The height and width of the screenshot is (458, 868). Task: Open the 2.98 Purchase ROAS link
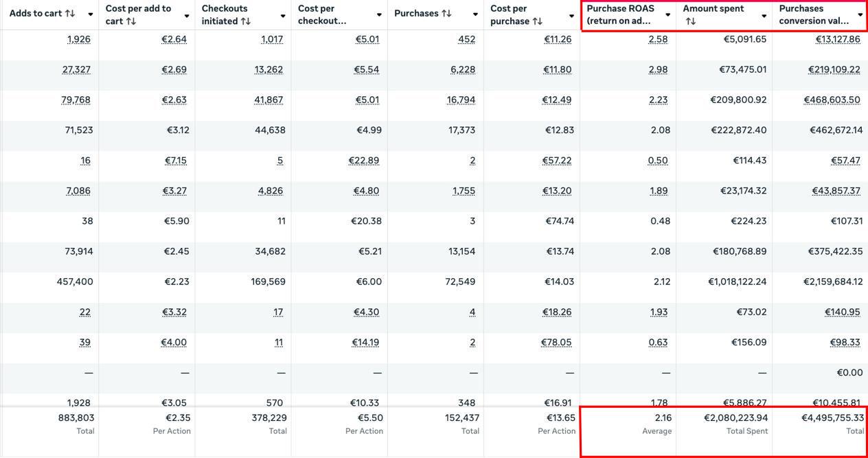(x=658, y=69)
